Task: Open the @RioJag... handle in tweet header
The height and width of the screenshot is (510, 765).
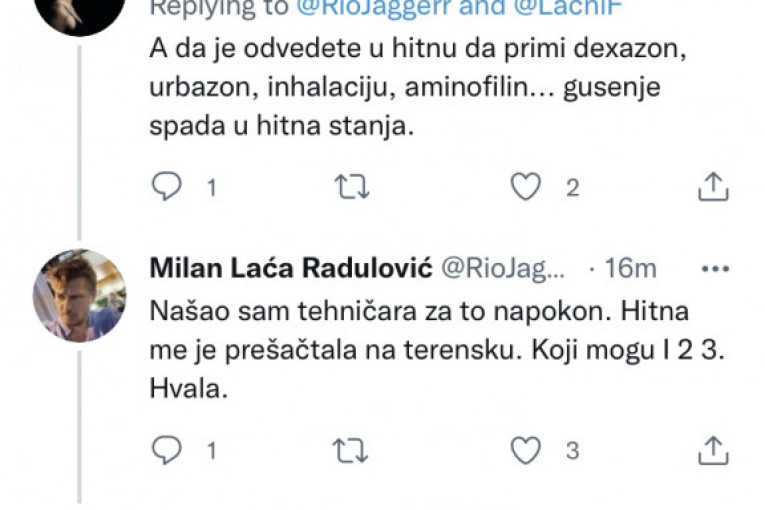Action: pos(503,269)
